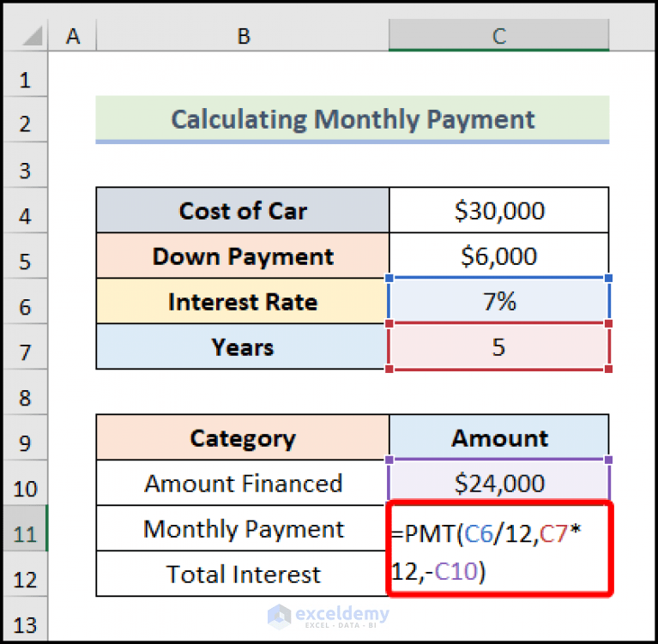Select row 9 header
Image resolution: width=658 pixels, height=644 pixels.
click(x=25, y=437)
